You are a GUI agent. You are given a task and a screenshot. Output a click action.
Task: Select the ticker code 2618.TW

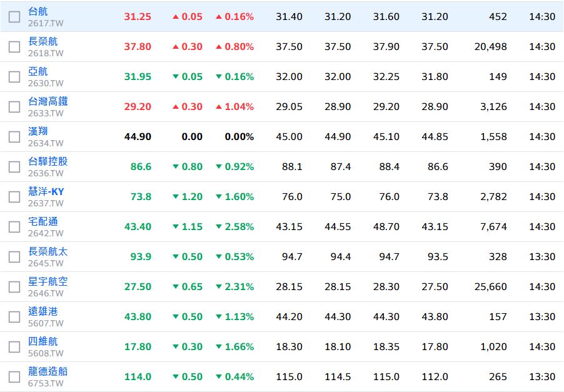coord(46,53)
